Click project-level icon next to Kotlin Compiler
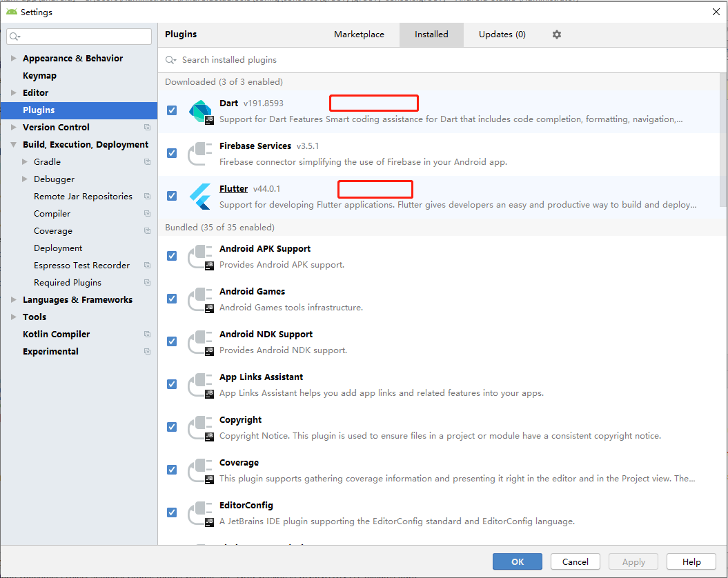The height and width of the screenshot is (578, 728). tap(147, 335)
